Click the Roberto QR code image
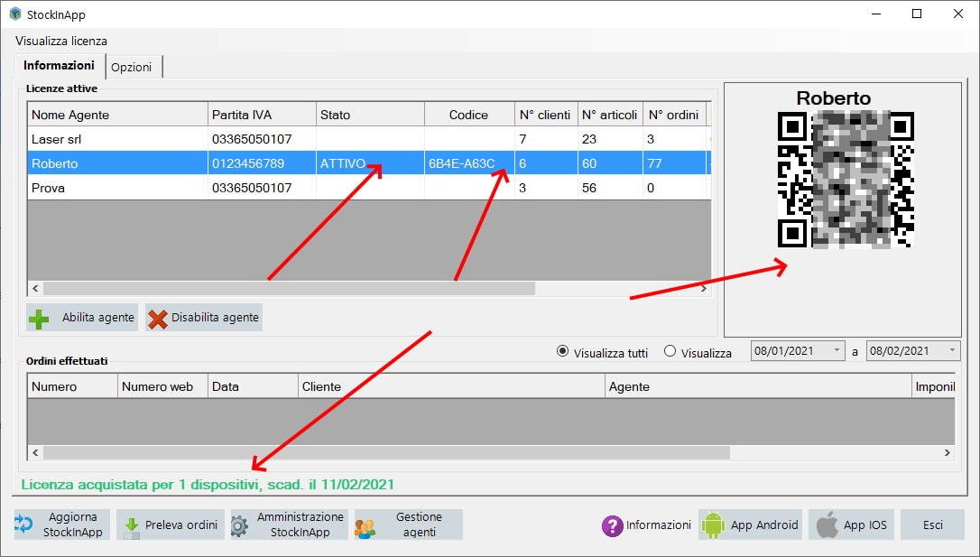The width and height of the screenshot is (980, 557). click(846, 180)
